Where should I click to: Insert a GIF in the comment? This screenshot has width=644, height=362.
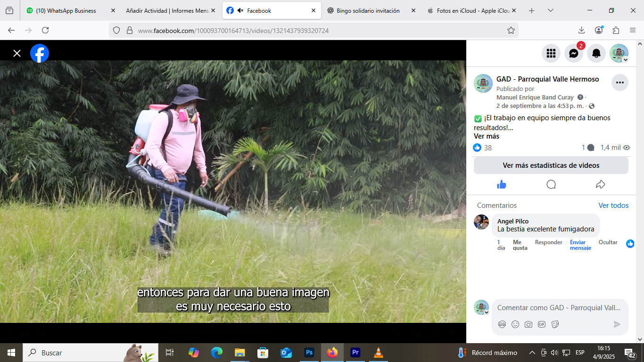point(542,324)
